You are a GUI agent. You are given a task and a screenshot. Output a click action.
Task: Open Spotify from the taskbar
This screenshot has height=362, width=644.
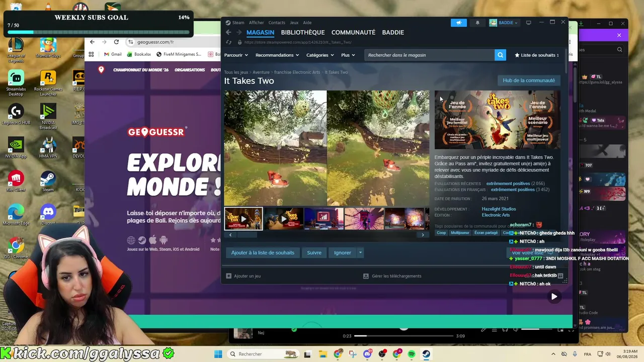[x=412, y=354]
